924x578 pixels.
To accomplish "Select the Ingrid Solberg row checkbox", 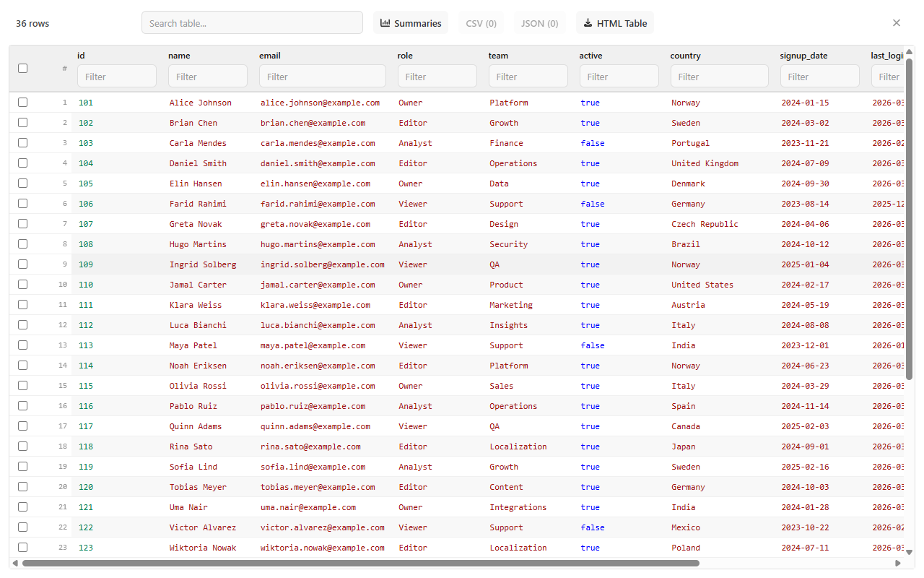I will coord(23,264).
